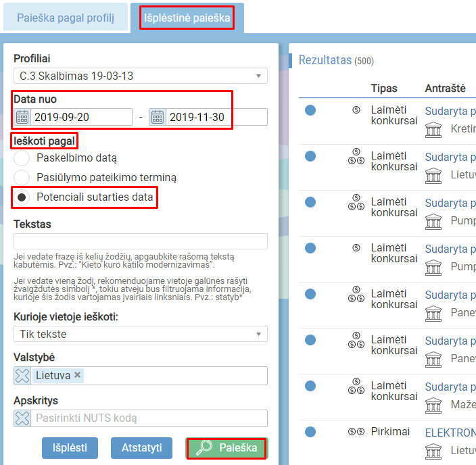Viewport: 476px width, 465px height.
Task: Click the blue dot in first result row
Action: [310, 110]
